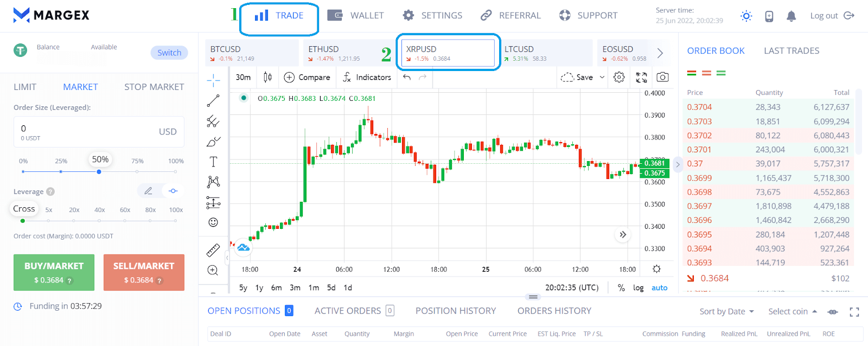Switch balance account with Switch button

click(x=169, y=53)
